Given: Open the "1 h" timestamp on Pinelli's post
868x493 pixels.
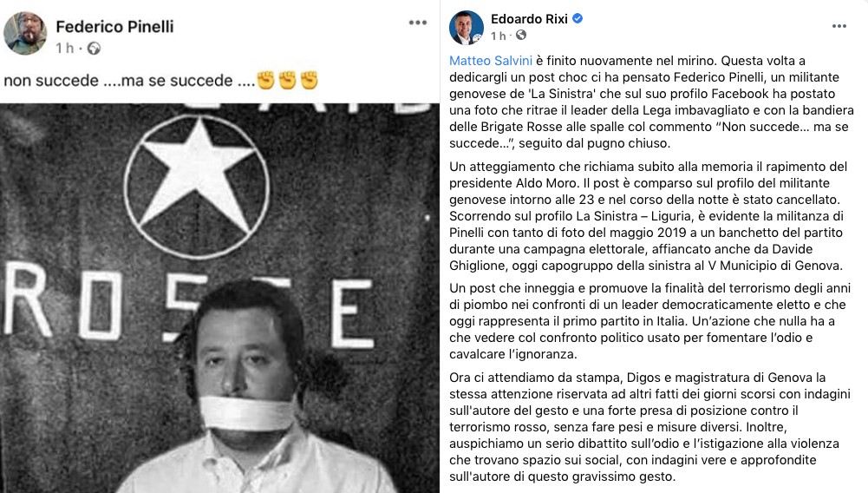Looking at the screenshot, I should pyautogui.click(x=65, y=49).
